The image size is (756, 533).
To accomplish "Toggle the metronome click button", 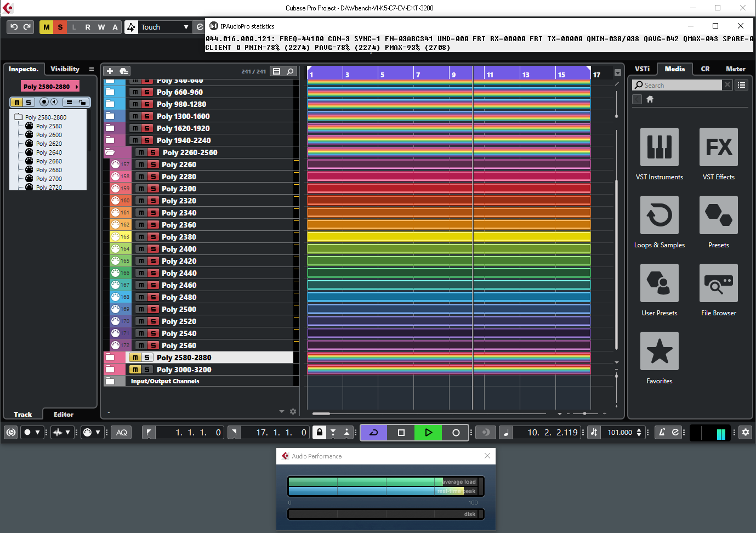I will (x=662, y=432).
